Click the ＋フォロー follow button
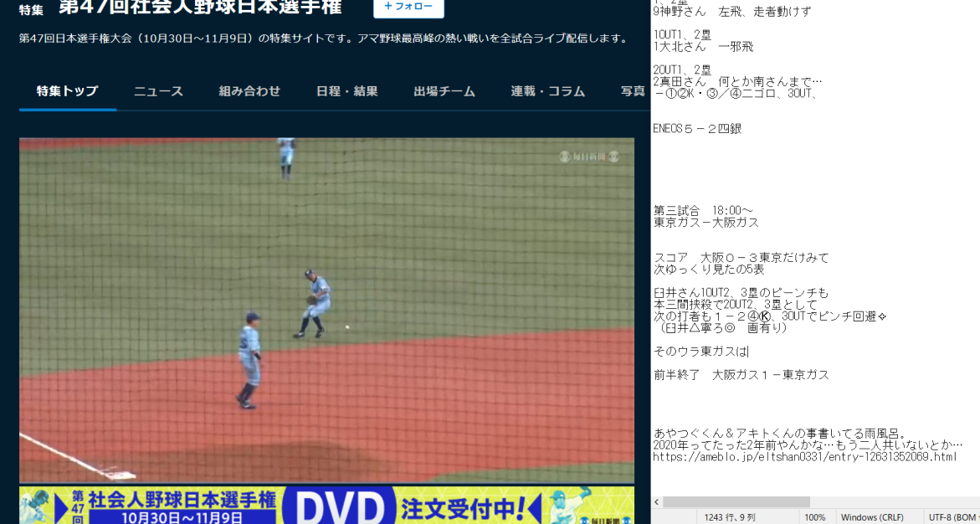980x524 pixels. pyautogui.click(x=408, y=7)
